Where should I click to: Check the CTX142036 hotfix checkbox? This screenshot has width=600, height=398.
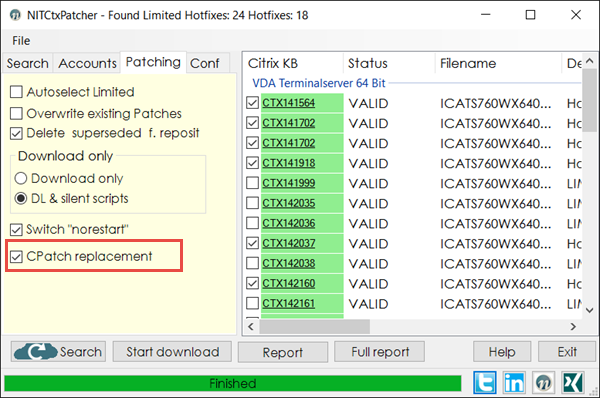click(x=253, y=223)
